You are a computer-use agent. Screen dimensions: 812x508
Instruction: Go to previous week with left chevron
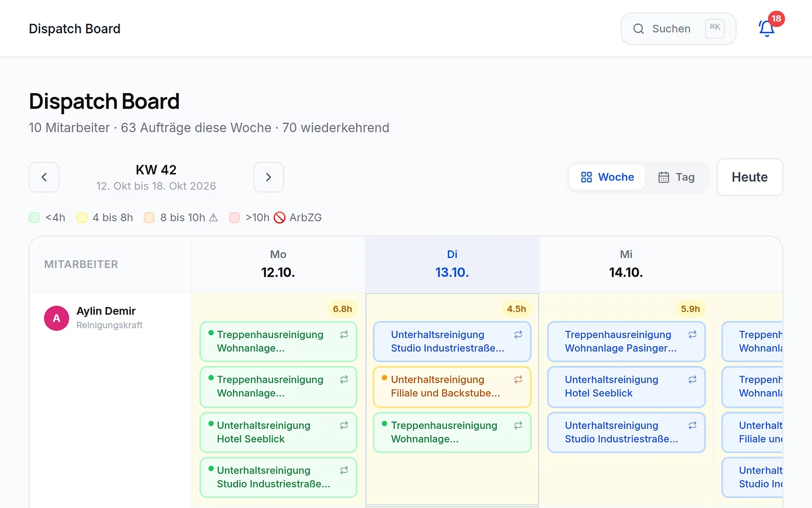(x=44, y=177)
